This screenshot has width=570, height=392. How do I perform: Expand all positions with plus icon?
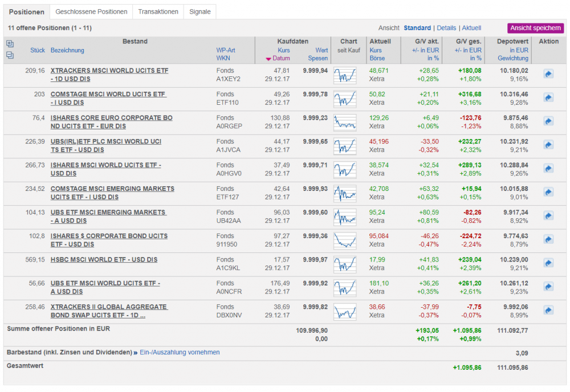pos(10,44)
